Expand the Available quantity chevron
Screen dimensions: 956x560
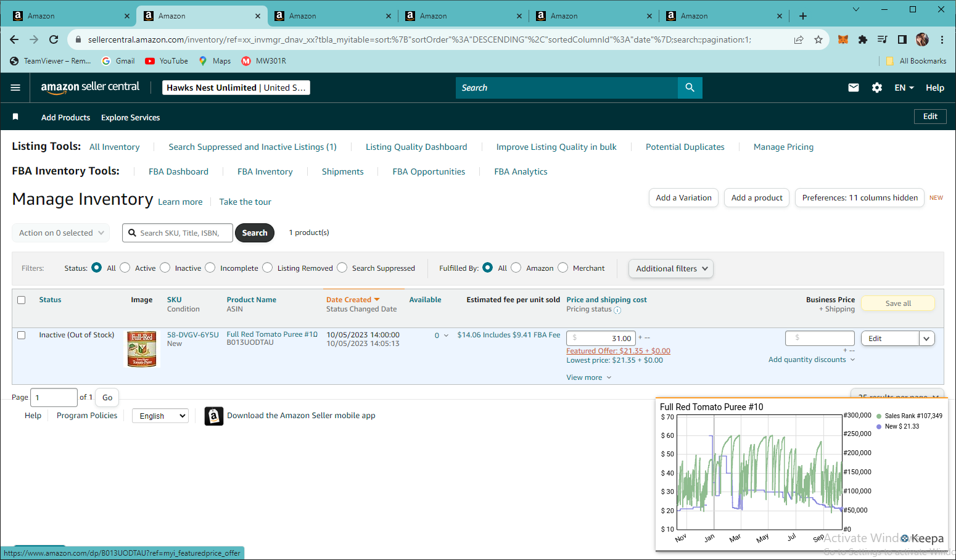446,336
